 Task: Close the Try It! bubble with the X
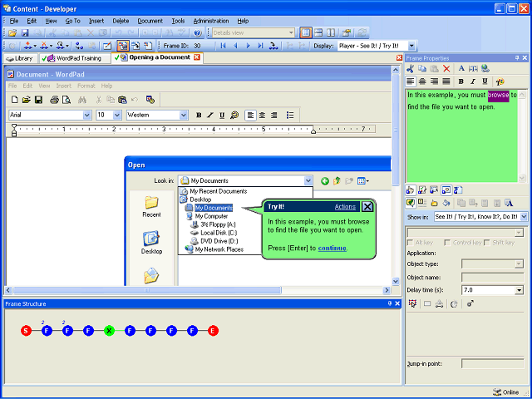(x=367, y=206)
